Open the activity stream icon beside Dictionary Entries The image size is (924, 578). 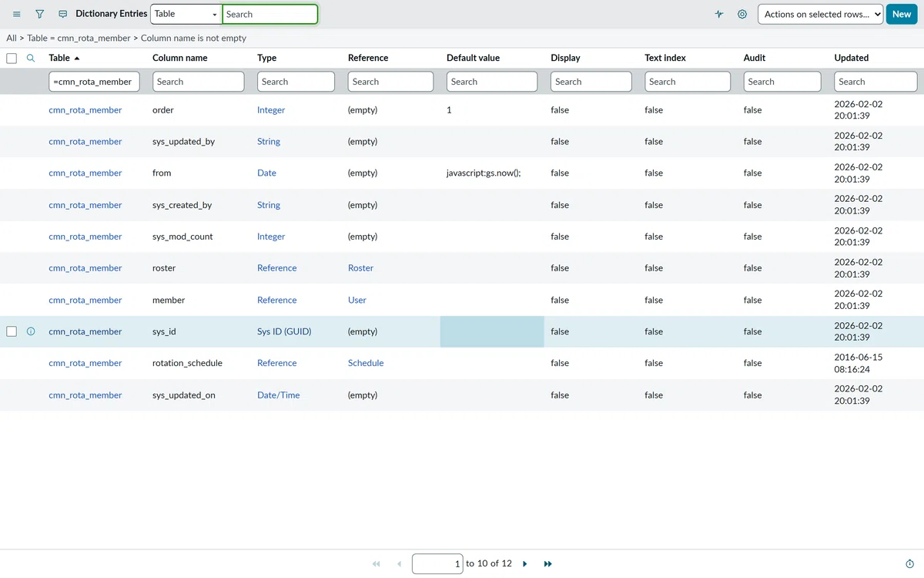click(63, 14)
